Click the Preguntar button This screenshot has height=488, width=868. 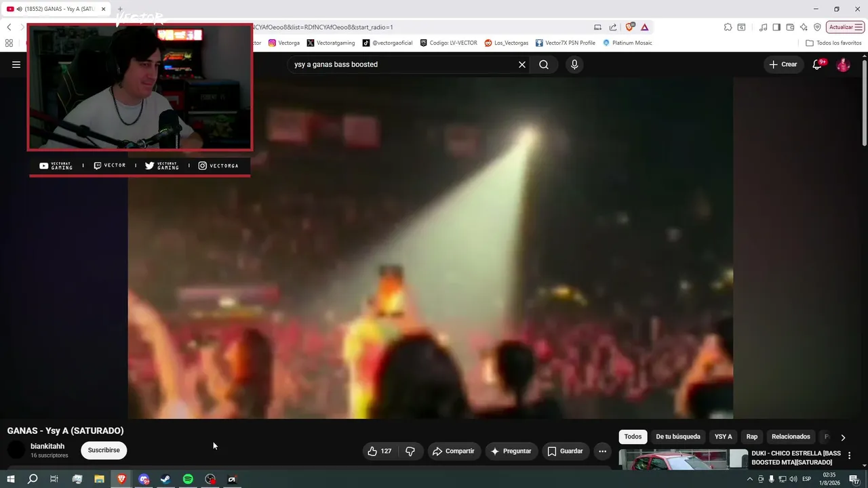coord(511,451)
